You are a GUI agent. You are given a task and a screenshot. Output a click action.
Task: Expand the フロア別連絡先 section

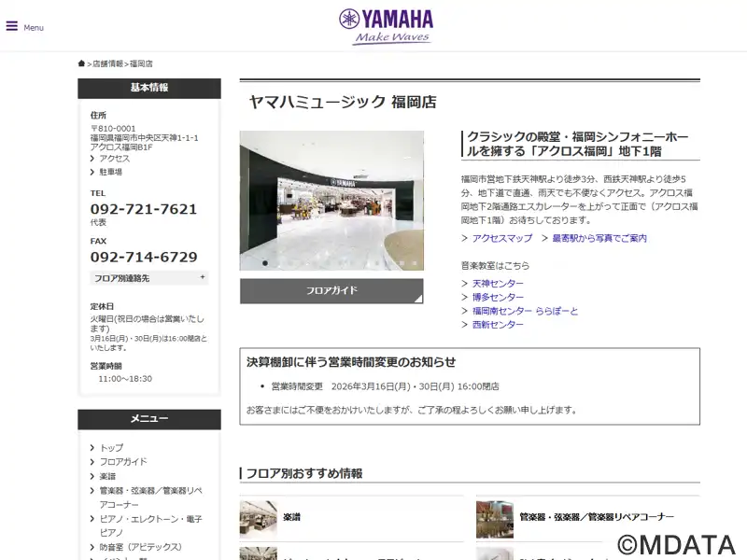coord(149,278)
